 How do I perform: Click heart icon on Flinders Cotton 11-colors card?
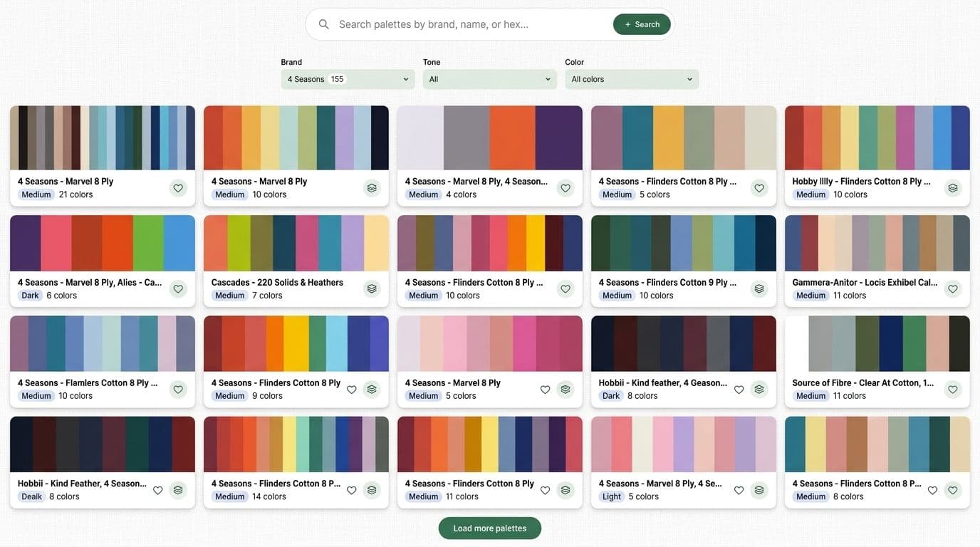pyautogui.click(x=545, y=490)
